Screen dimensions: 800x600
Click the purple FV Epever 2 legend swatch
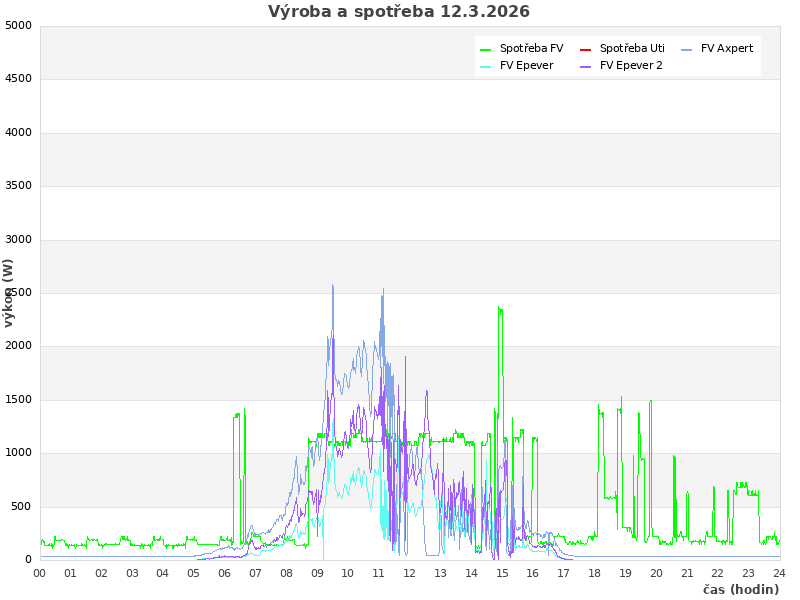click(x=586, y=66)
